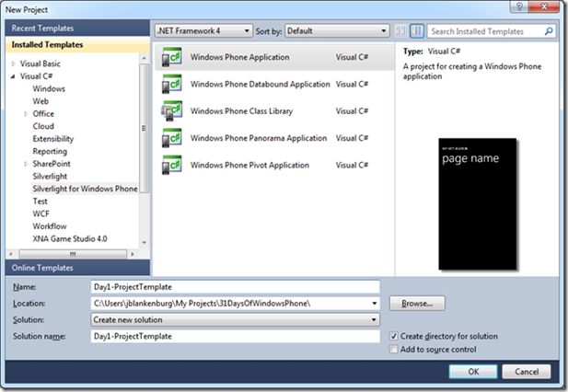The height and width of the screenshot is (392, 568).
Task: Click Windows Phone Databound Application text
Action: pyautogui.click(x=261, y=85)
